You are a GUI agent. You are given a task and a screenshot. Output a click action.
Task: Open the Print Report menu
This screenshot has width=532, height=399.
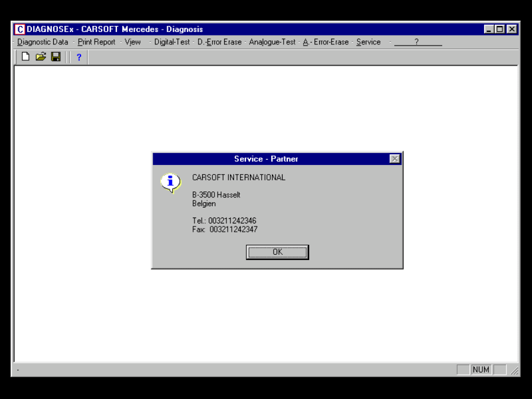(96, 42)
